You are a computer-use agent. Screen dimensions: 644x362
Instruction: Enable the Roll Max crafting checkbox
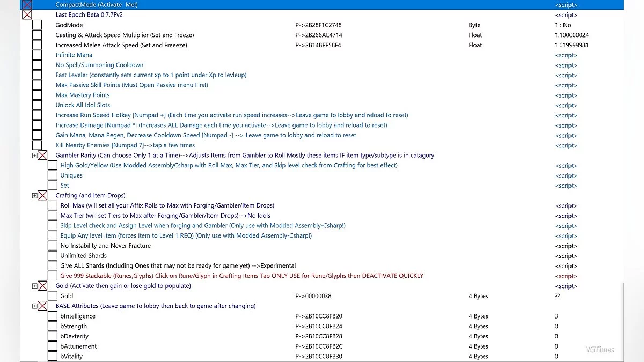(x=52, y=205)
